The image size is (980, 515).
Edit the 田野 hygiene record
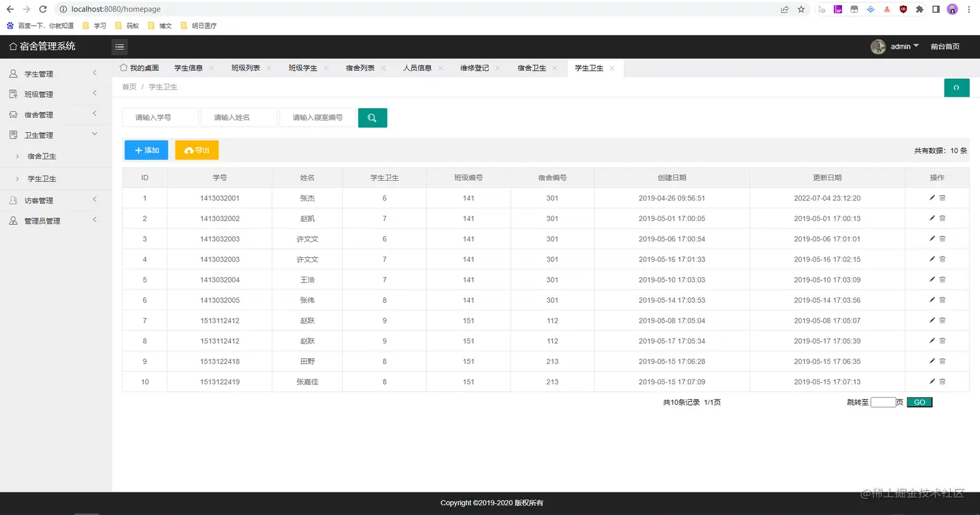[932, 361]
